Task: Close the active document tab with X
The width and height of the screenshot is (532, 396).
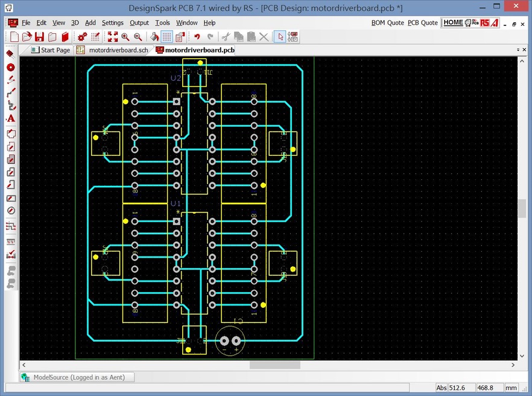Action: coord(524,49)
